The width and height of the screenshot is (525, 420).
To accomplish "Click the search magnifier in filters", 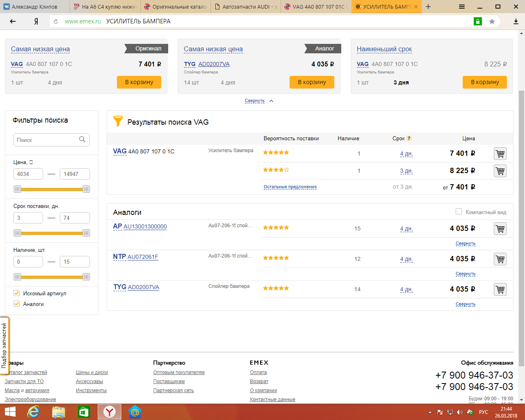I will [82, 139].
